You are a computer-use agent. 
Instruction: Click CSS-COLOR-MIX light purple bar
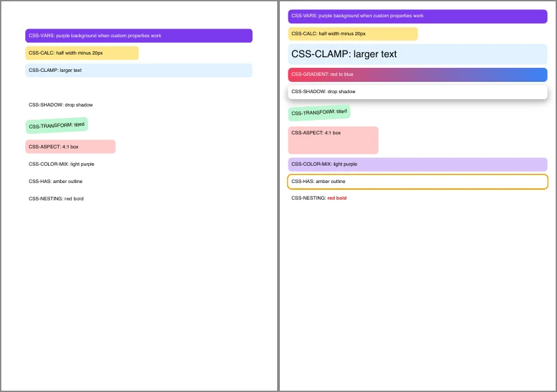(x=417, y=164)
